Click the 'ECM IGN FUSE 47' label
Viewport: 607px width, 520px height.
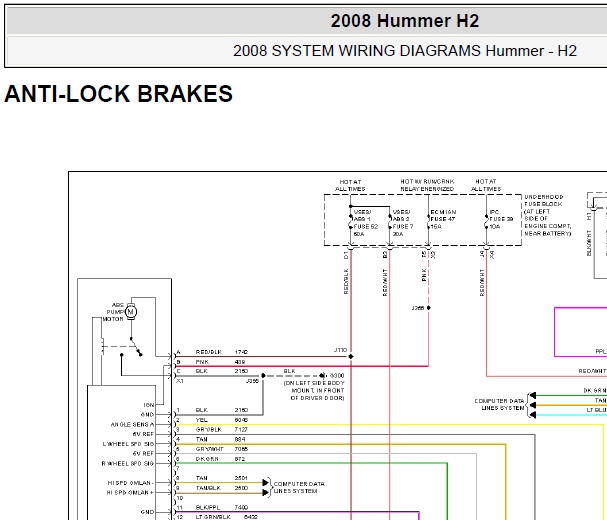[443, 219]
